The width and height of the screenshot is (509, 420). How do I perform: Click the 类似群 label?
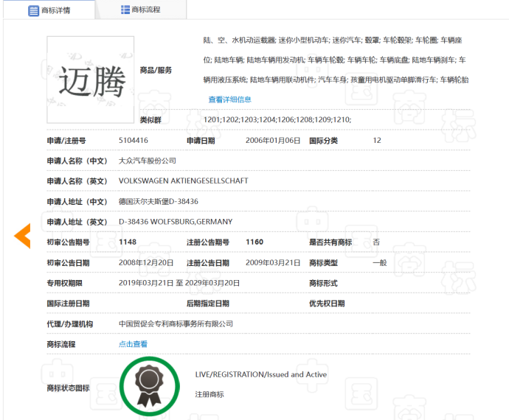coord(150,120)
